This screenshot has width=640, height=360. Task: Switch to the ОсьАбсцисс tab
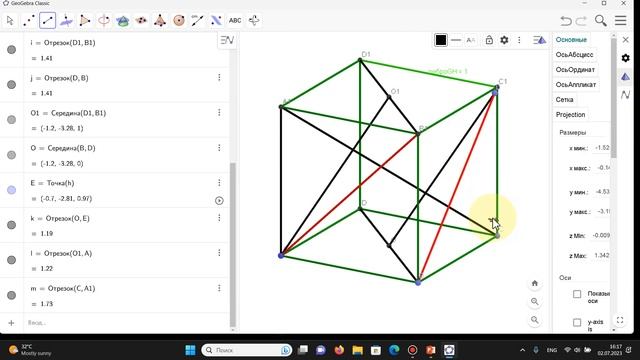click(x=574, y=55)
